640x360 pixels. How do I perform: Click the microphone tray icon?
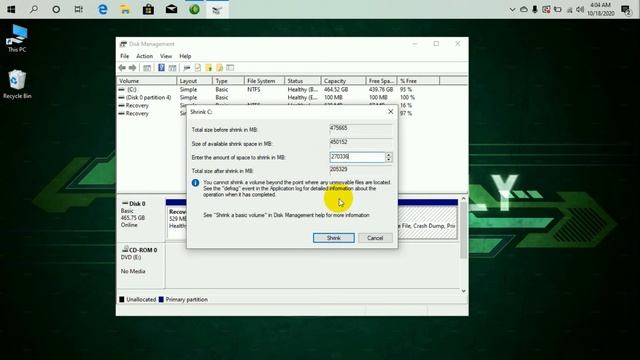[535, 9]
